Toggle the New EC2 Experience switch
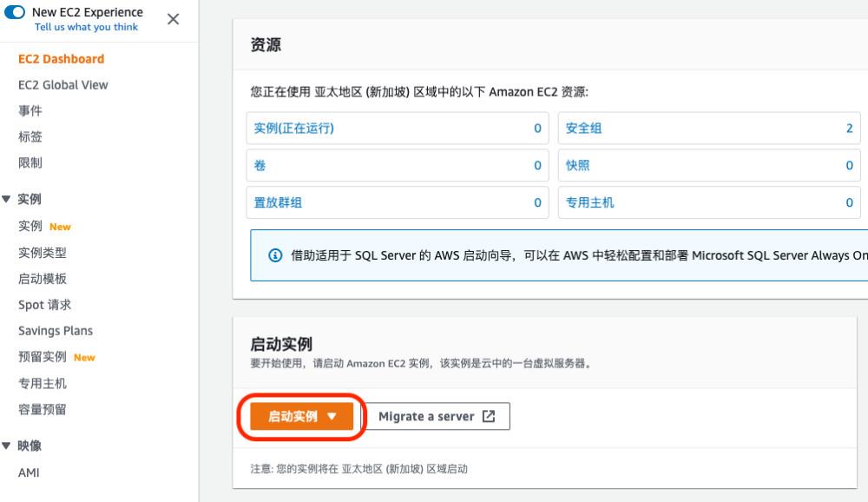Image resolution: width=868 pixels, height=502 pixels. [x=15, y=13]
